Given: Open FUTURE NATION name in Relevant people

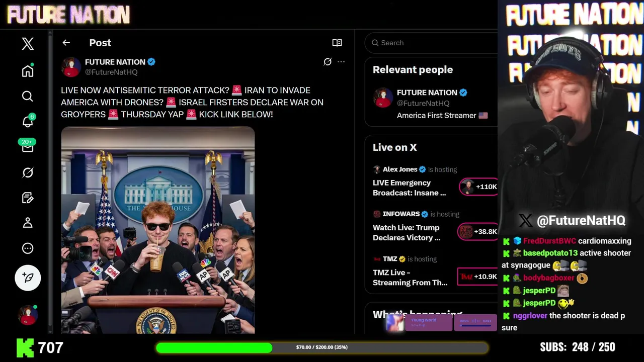Looking at the screenshot, I should click(x=427, y=93).
